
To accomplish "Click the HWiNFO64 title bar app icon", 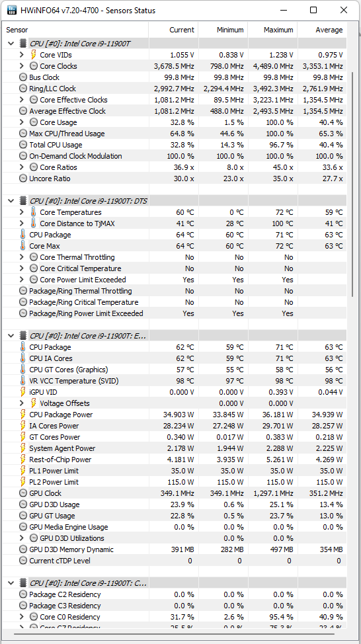I will click(x=13, y=11).
